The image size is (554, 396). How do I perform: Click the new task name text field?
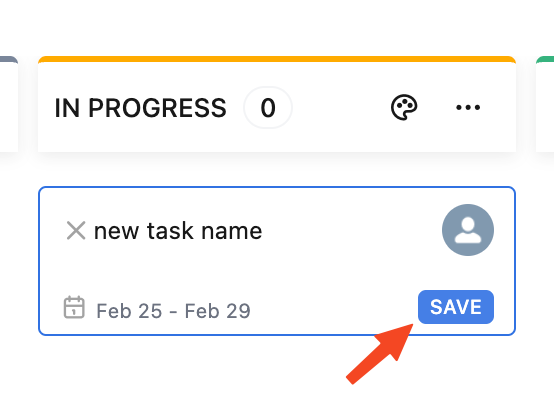[178, 231]
